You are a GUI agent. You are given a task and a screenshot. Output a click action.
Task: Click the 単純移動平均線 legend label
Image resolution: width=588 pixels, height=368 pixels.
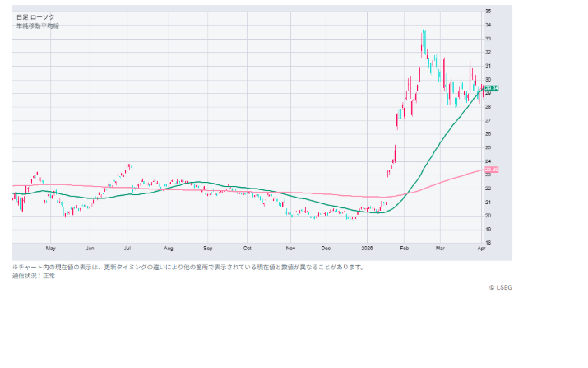point(38,26)
